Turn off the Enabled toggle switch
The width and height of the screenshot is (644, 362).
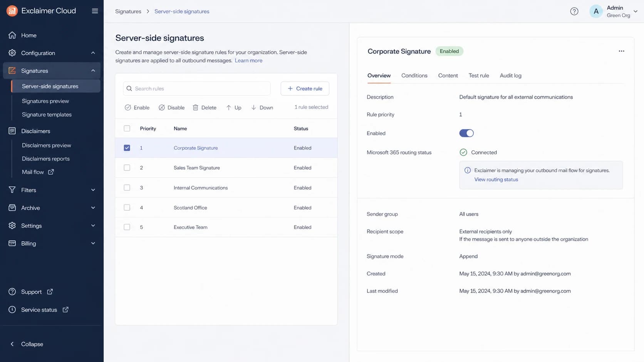click(466, 133)
